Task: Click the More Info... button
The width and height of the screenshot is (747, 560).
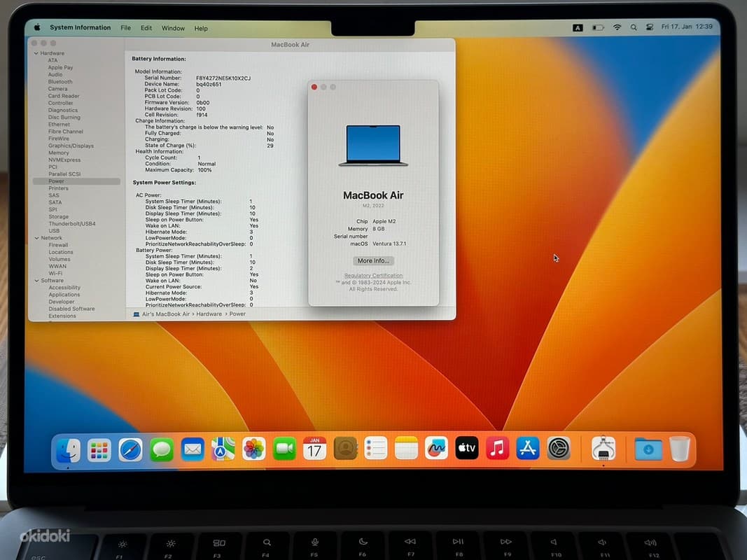Action: click(374, 260)
